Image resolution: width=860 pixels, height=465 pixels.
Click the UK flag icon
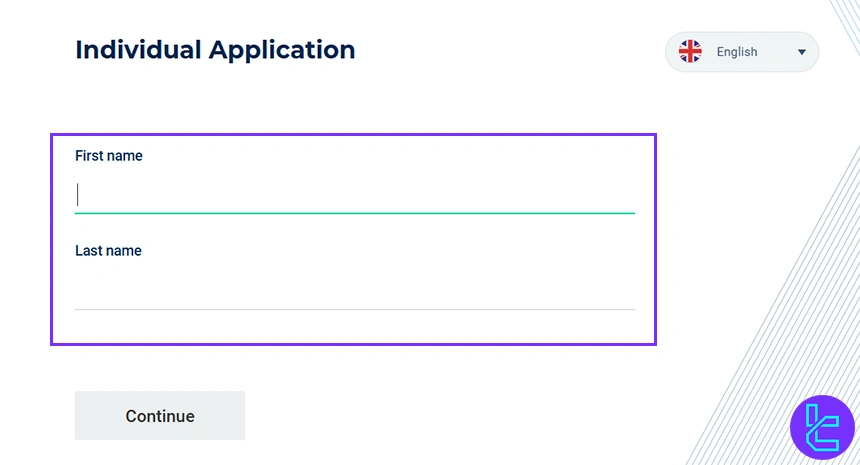coord(690,52)
